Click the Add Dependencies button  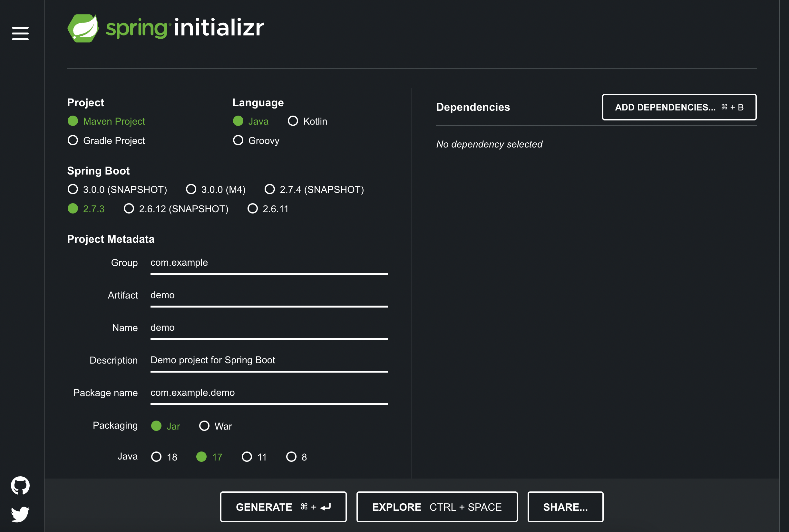click(x=679, y=107)
